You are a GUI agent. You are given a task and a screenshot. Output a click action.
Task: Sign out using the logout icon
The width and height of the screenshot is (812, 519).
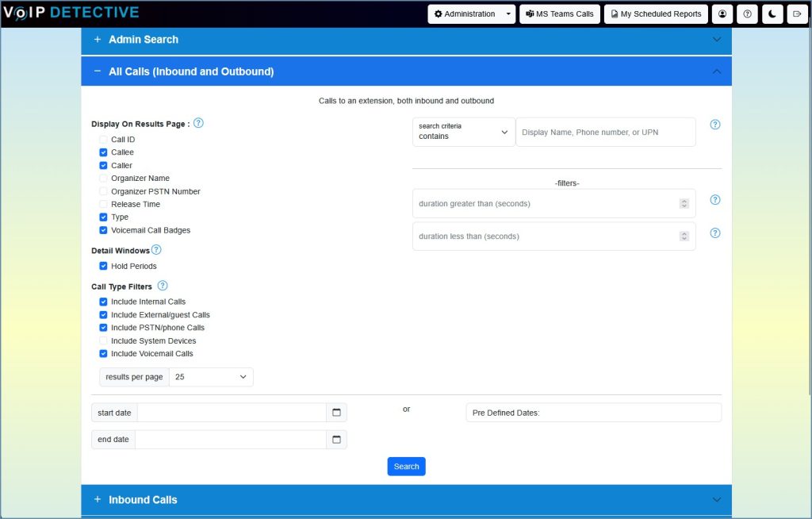[x=797, y=13]
